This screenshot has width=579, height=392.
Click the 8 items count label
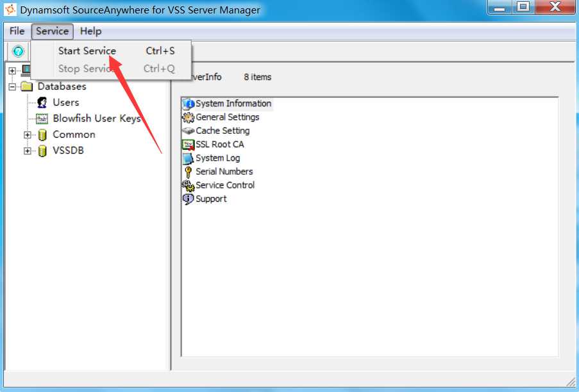pyautogui.click(x=257, y=78)
